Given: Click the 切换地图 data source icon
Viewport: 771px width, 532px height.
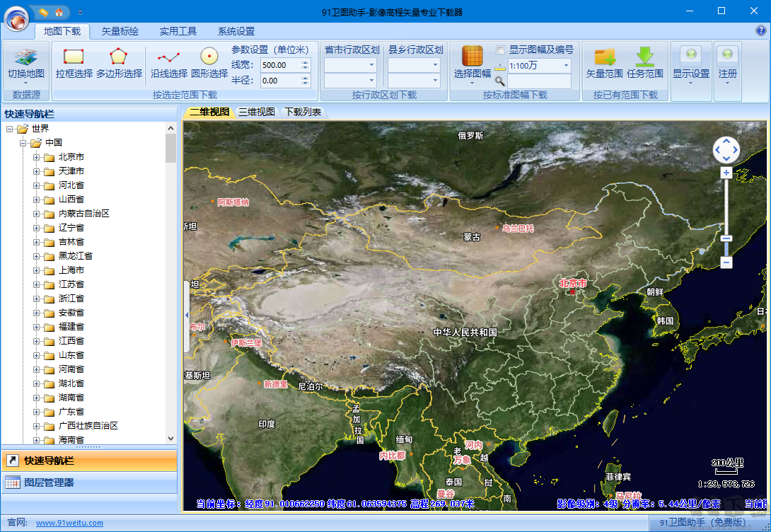Looking at the screenshot, I should (26, 57).
